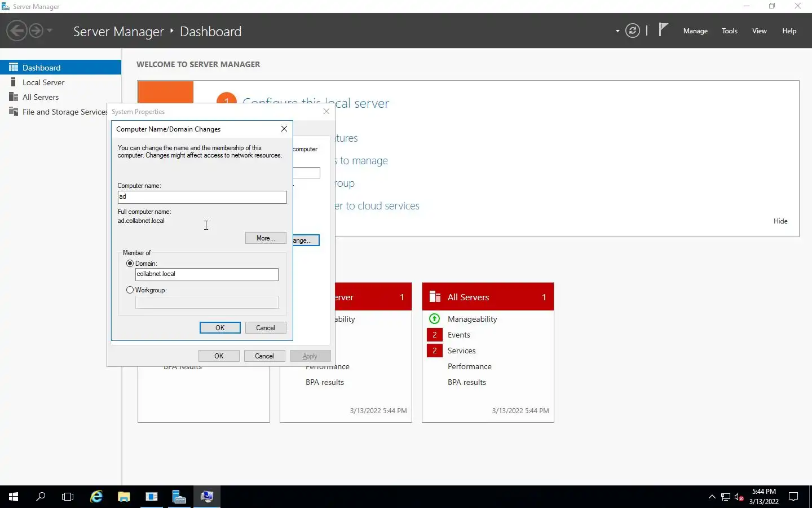Click the All Servers tile icon
This screenshot has width=812, height=508.
coord(435,297)
